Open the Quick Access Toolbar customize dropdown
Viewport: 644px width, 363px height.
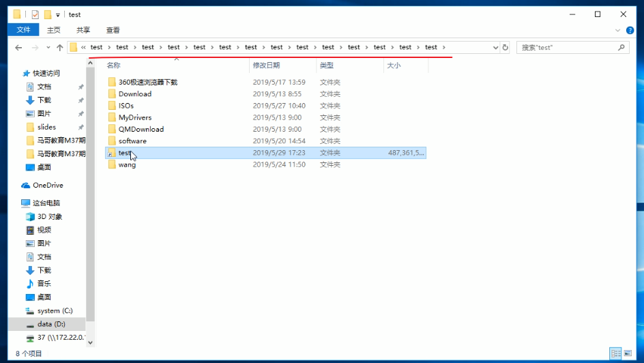[x=58, y=14]
